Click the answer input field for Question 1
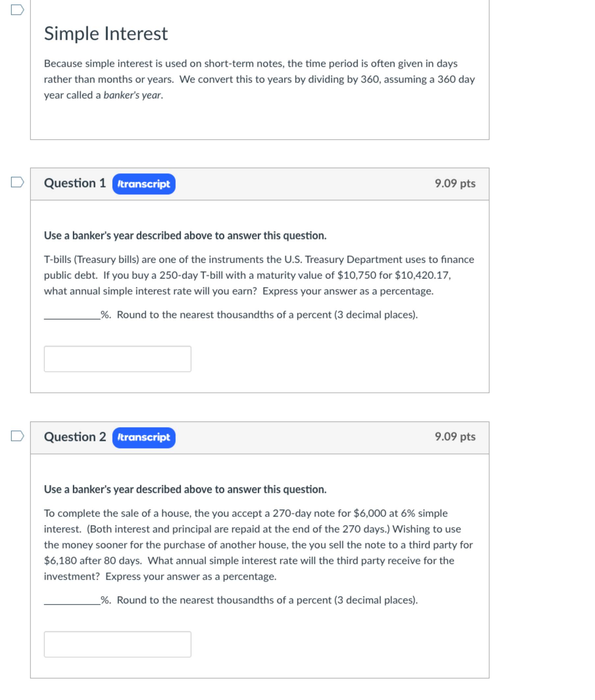Image resolution: width=595 pixels, height=700 pixels. tap(118, 359)
